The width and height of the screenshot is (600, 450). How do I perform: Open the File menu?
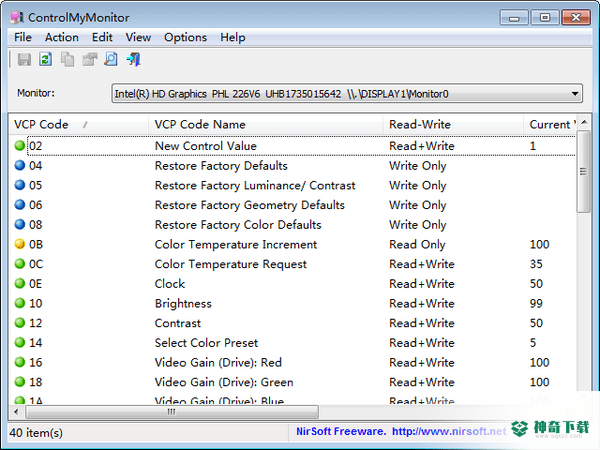click(23, 38)
